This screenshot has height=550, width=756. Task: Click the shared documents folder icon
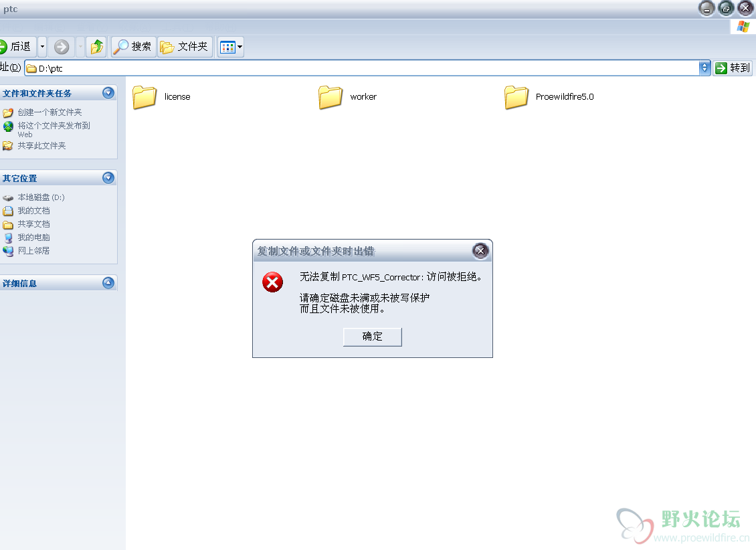coord(8,225)
